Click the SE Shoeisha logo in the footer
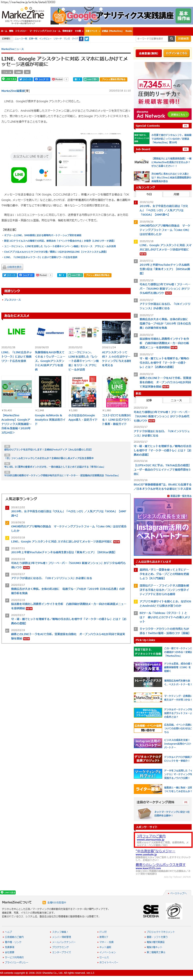This screenshot has height=980, width=193. tap(151, 911)
